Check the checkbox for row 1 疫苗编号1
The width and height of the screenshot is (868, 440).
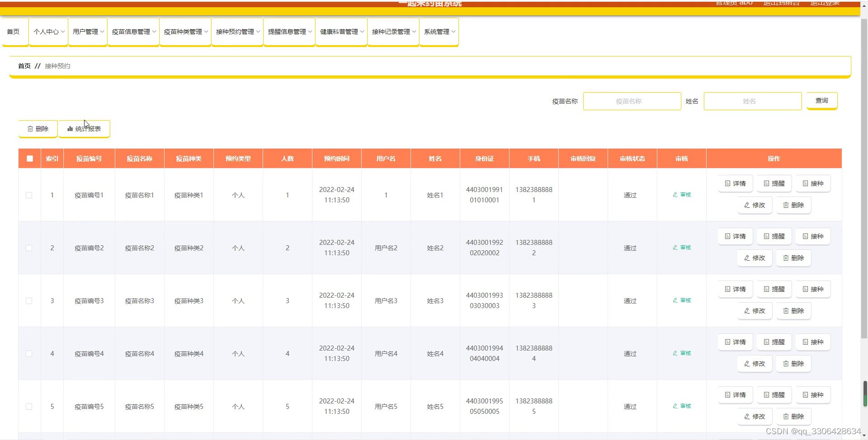pos(29,195)
